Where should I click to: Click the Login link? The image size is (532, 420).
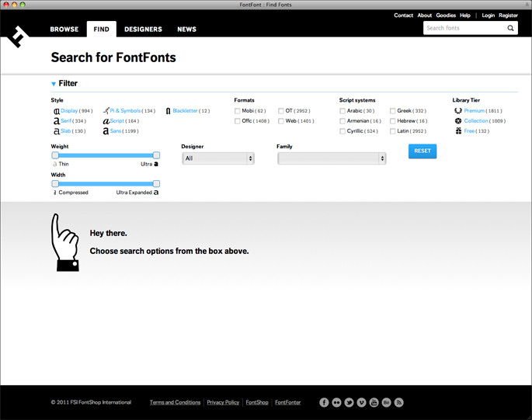[489, 16]
